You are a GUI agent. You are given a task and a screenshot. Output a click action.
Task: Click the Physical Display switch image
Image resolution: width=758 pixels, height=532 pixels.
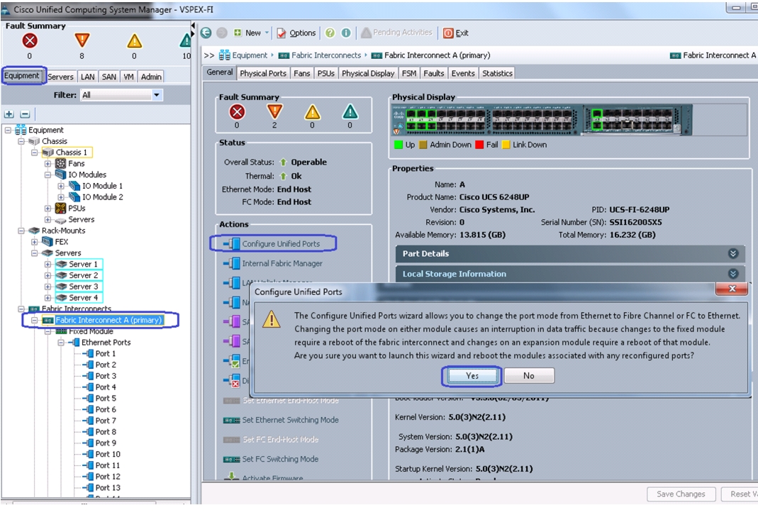pos(542,120)
